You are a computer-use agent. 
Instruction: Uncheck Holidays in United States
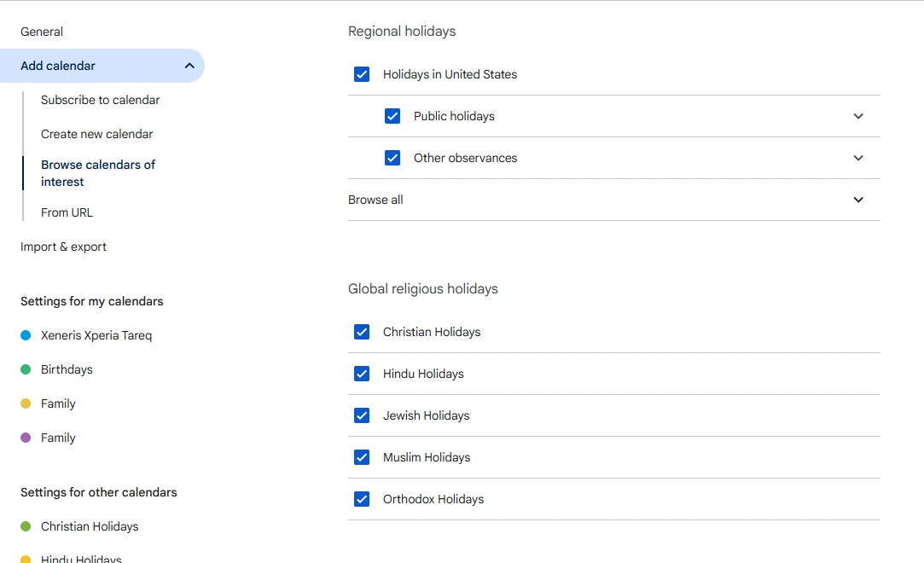362,74
